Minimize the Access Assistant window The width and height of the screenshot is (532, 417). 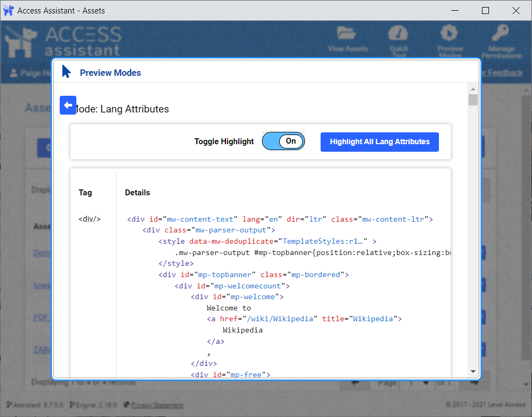tap(455, 11)
